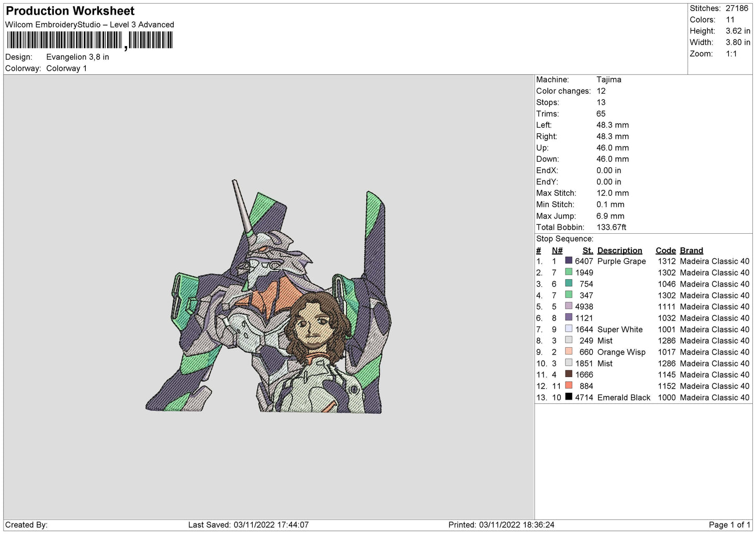Screen dimensions: 756x534
Task: Click the green swatch beside stitch count 347
Action: [x=569, y=294]
